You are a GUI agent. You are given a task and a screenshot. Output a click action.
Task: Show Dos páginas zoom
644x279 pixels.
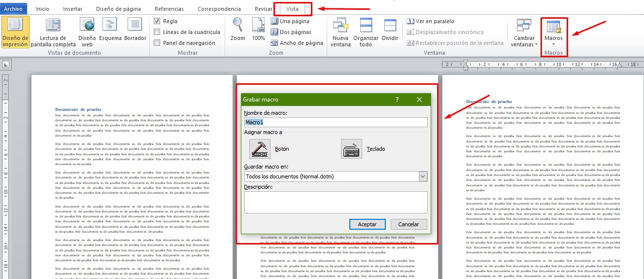291,32
